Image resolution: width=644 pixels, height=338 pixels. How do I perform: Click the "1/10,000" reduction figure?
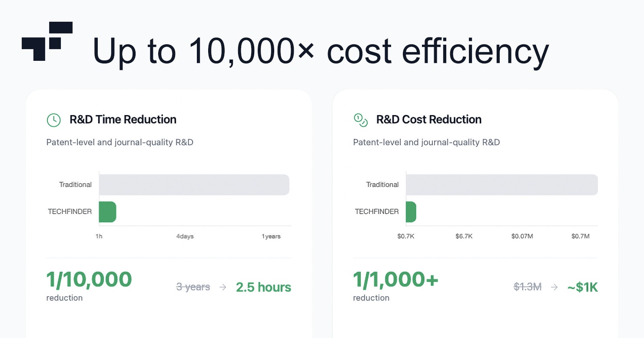point(89,280)
